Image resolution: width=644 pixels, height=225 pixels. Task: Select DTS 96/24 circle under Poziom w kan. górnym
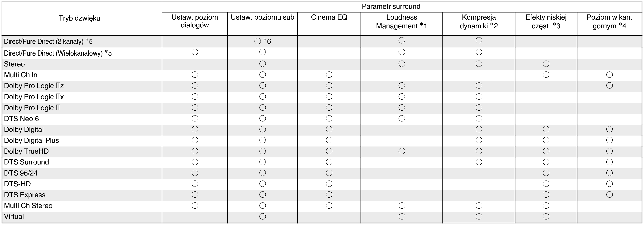click(x=610, y=173)
